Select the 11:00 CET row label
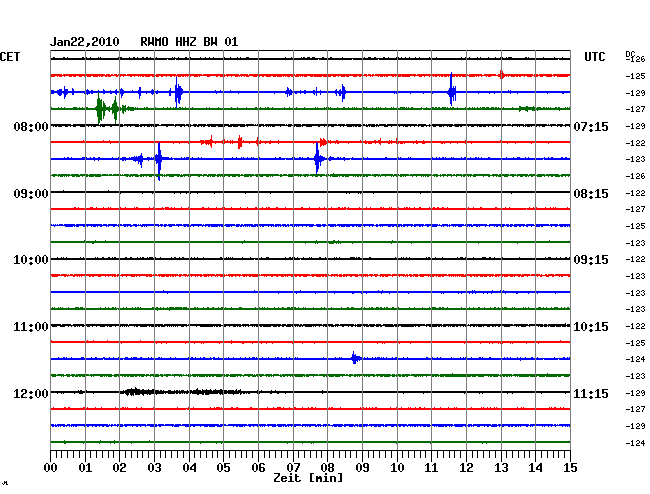This screenshot has height=494, width=650. point(31,327)
